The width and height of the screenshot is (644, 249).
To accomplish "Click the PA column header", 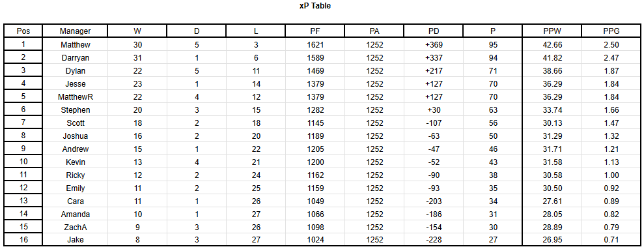I will tap(374, 31).
